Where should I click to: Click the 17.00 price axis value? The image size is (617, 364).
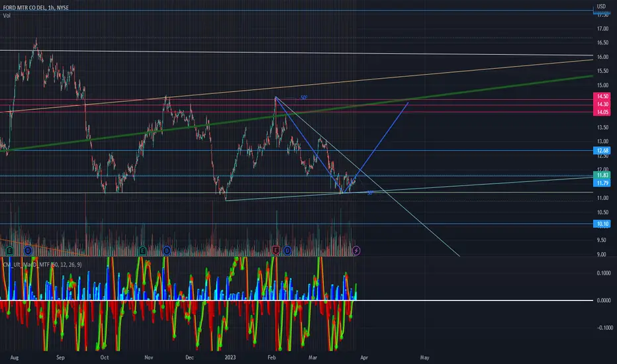[602, 28]
